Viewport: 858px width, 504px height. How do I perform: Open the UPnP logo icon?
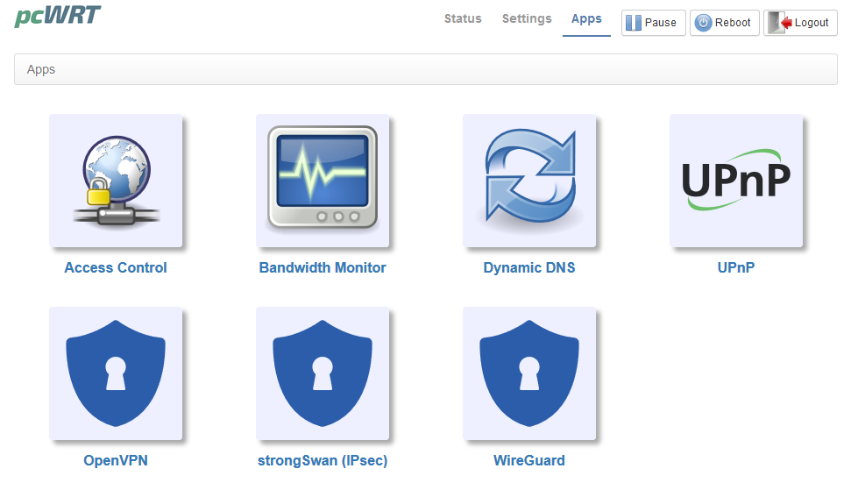click(736, 181)
